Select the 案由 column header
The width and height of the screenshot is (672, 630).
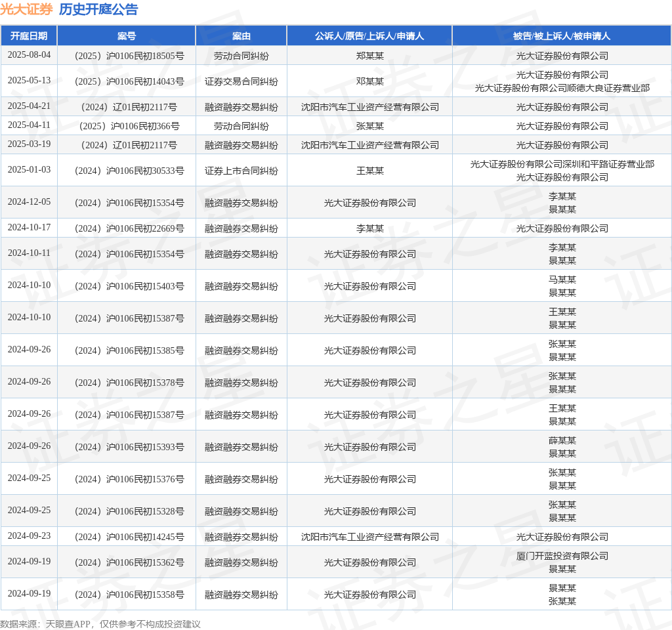(241, 36)
